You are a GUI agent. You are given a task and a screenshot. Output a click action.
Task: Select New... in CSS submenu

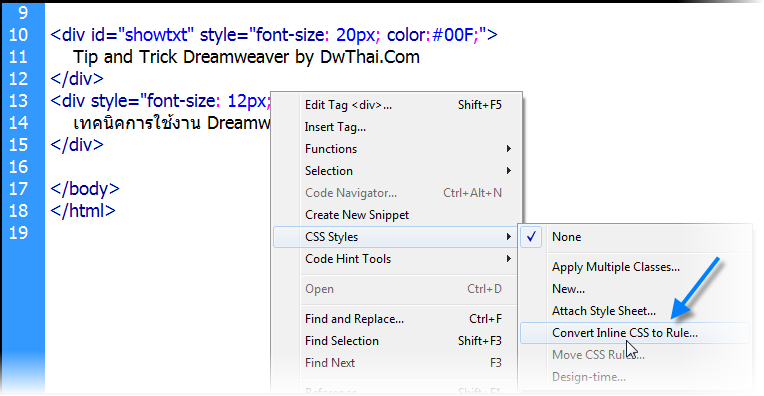coord(635,289)
